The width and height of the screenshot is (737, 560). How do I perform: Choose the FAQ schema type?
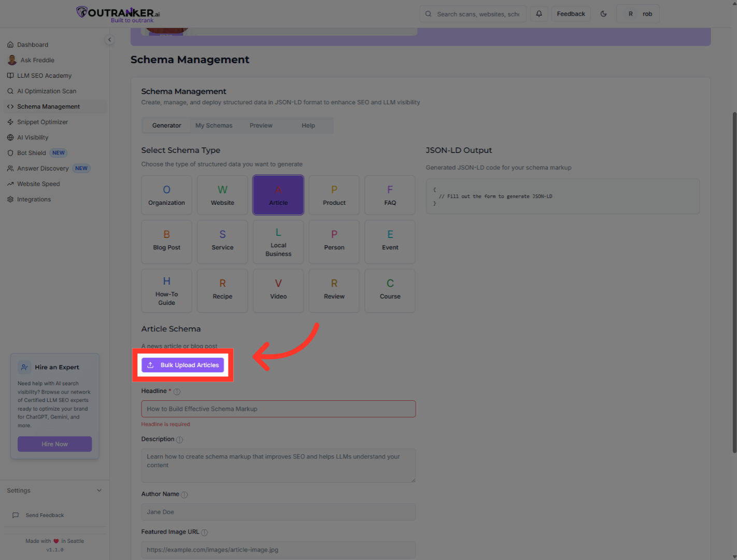pyautogui.click(x=390, y=195)
